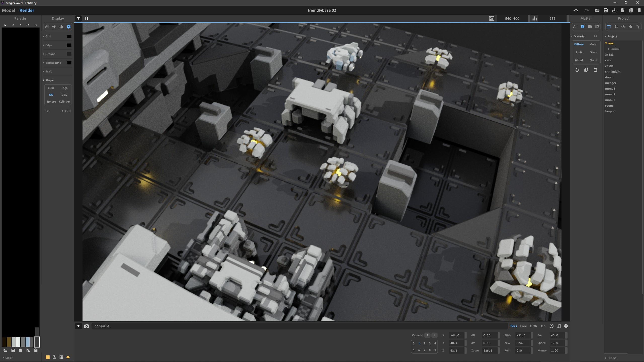Create a new file from the top toolbar
This screenshot has width=644, height=362.
(x=623, y=10)
